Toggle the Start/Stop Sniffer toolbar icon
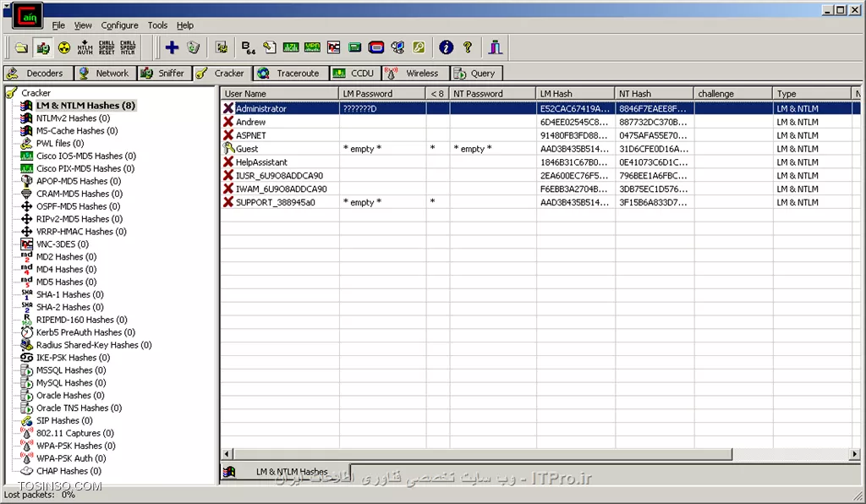The width and height of the screenshot is (866, 504). pyautogui.click(x=42, y=47)
